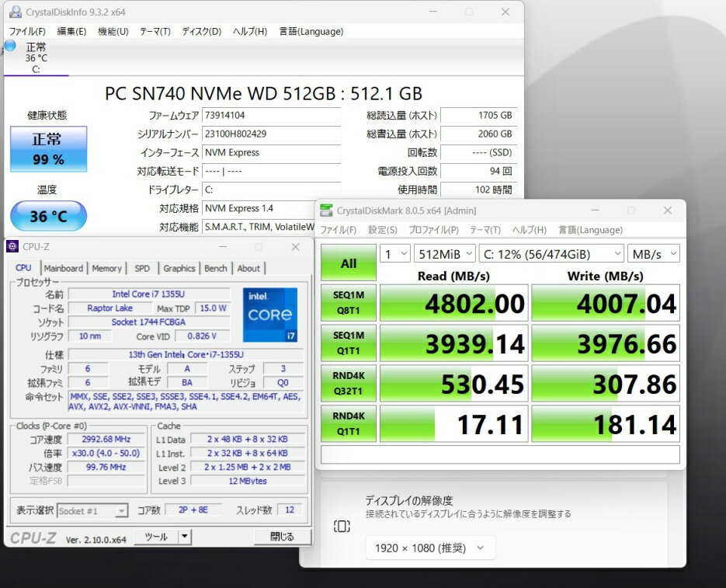Click the display resolution icon in Settings
The height and width of the screenshot is (588, 726).
(342, 526)
